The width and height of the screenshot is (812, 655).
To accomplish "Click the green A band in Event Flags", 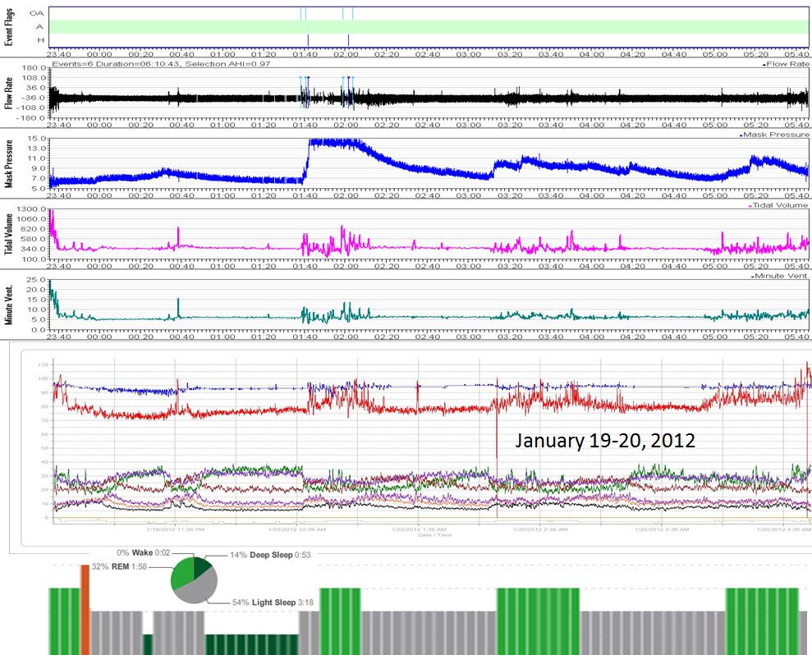I will [x=493, y=26].
